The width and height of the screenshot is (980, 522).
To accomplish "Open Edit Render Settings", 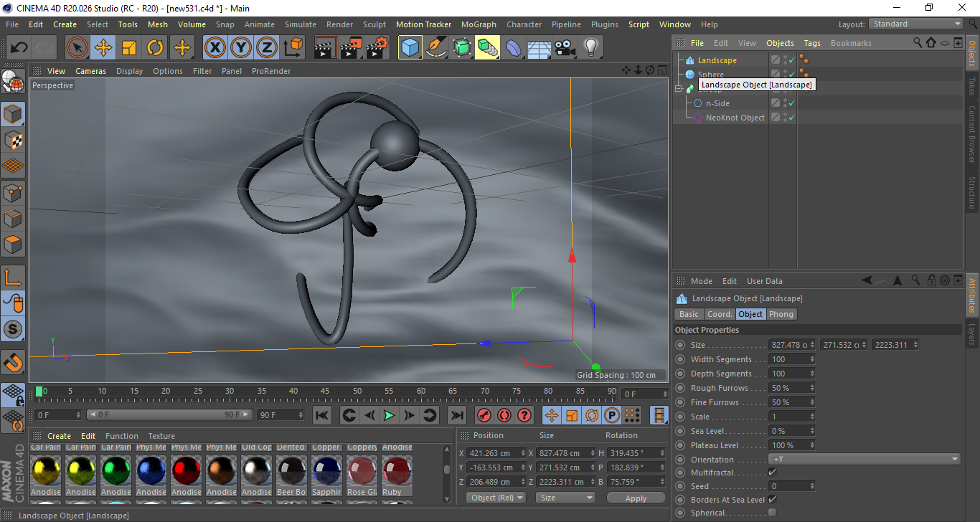I will tap(377, 48).
